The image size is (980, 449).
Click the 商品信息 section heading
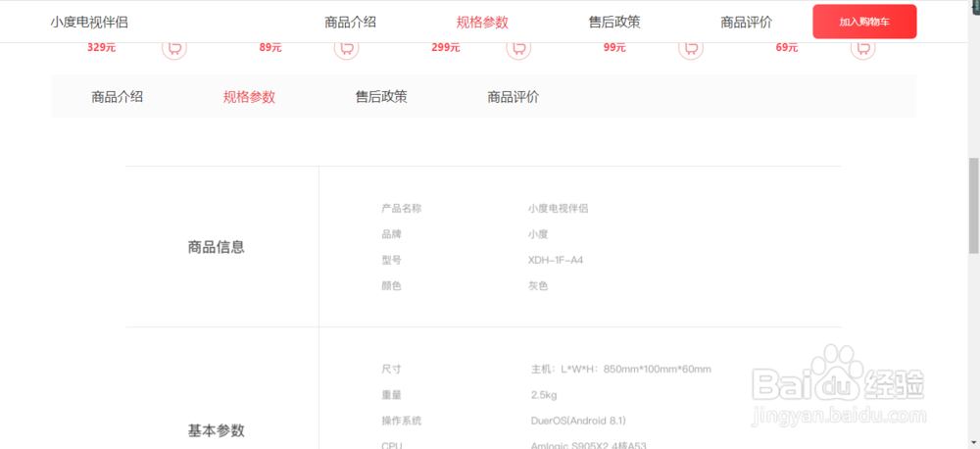pyautogui.click(x=217, y=247)
